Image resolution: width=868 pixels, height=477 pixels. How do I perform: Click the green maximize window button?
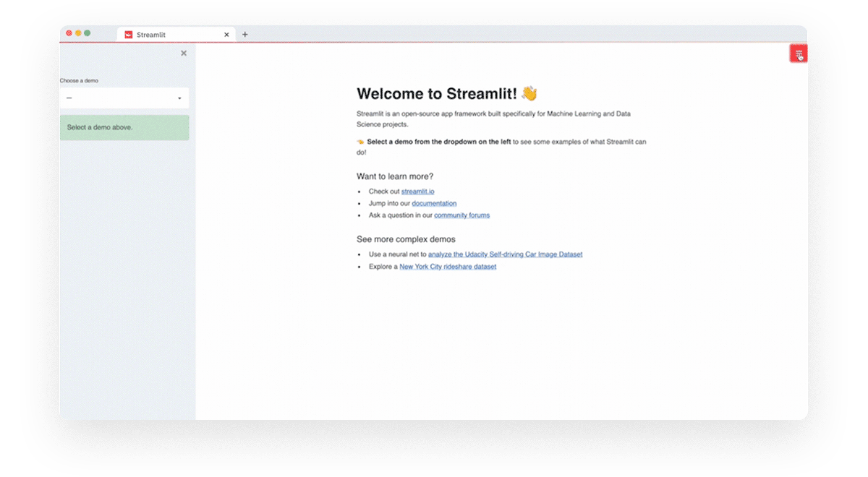pos(88,33)
